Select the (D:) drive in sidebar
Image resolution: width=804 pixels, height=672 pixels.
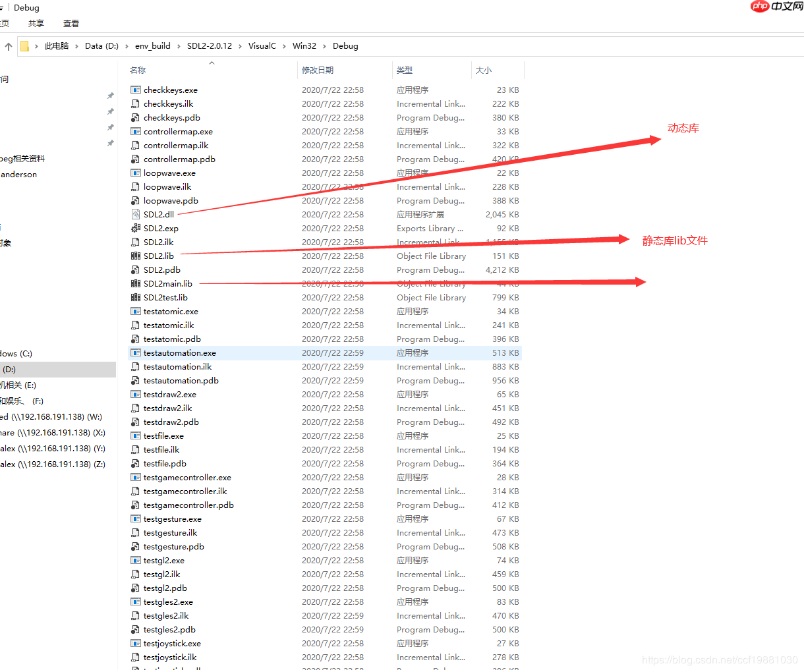(x=58, y=370)
